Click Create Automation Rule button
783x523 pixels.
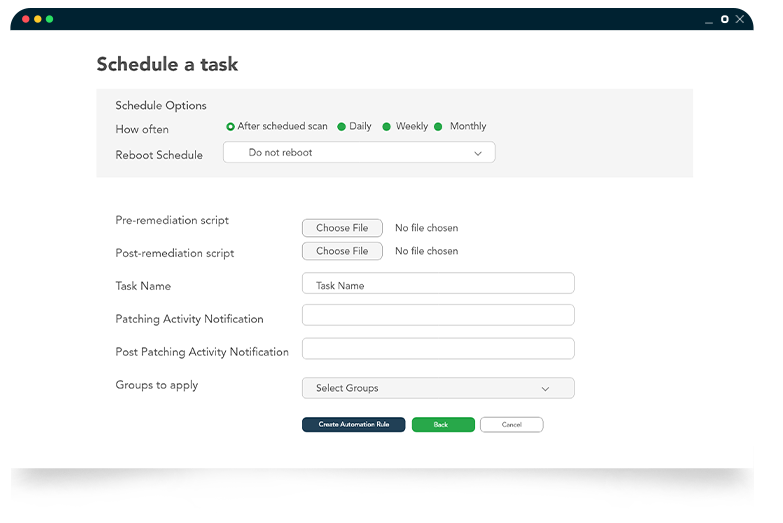click(354, 425)
